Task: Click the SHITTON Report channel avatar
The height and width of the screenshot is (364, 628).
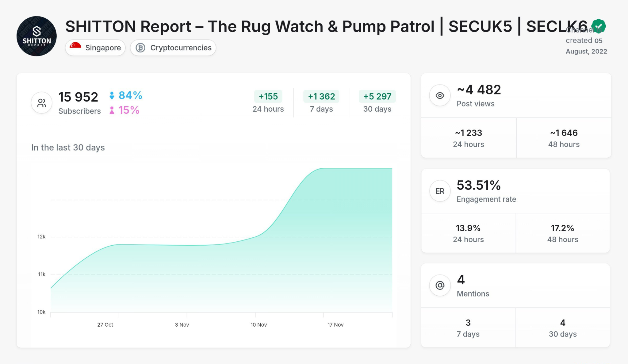Action: point(36,36)
